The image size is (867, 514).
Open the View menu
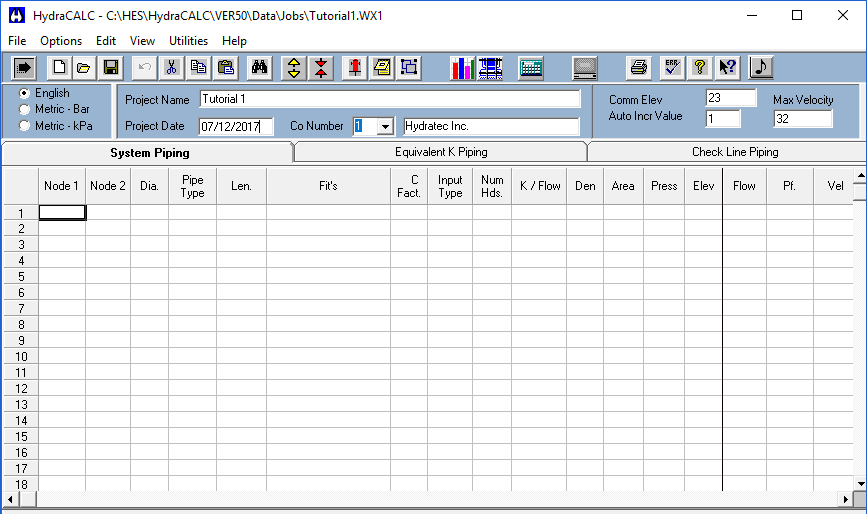[x=142, y=41]
